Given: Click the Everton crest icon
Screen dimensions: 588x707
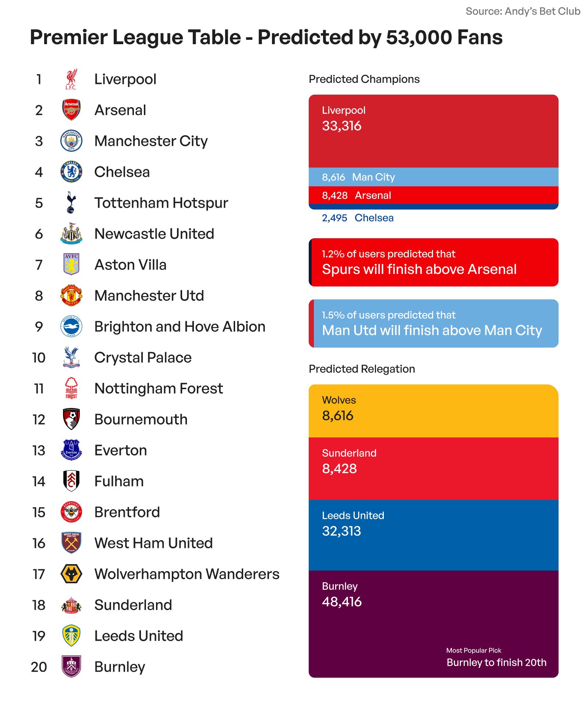Looking at the screenshot, I should tap(71, 450).
